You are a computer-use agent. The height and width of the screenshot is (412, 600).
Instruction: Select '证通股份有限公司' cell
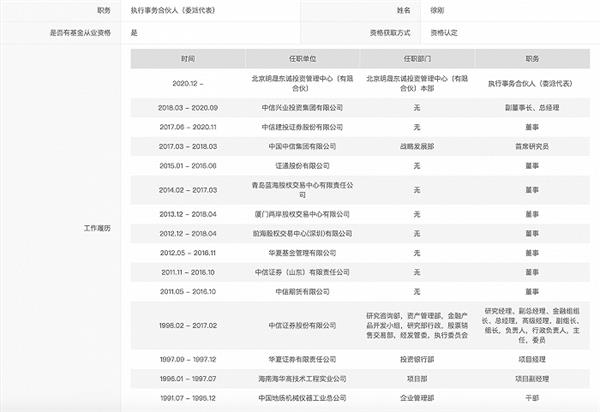click(302, 166)
